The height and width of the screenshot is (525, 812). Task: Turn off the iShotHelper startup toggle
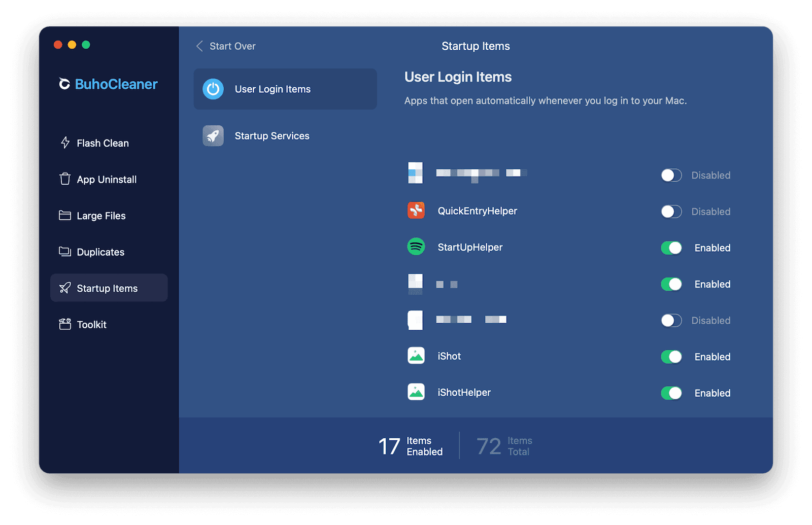[x=671, y=393]
